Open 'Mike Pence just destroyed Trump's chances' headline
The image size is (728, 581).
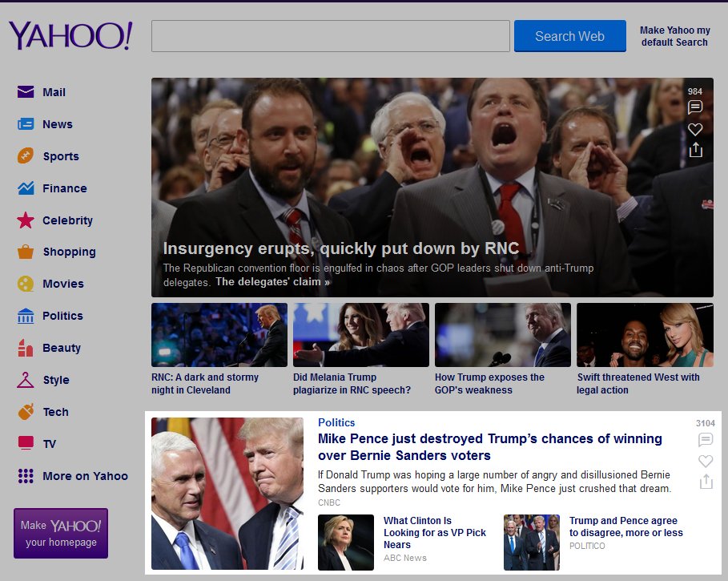click(490, 447)
